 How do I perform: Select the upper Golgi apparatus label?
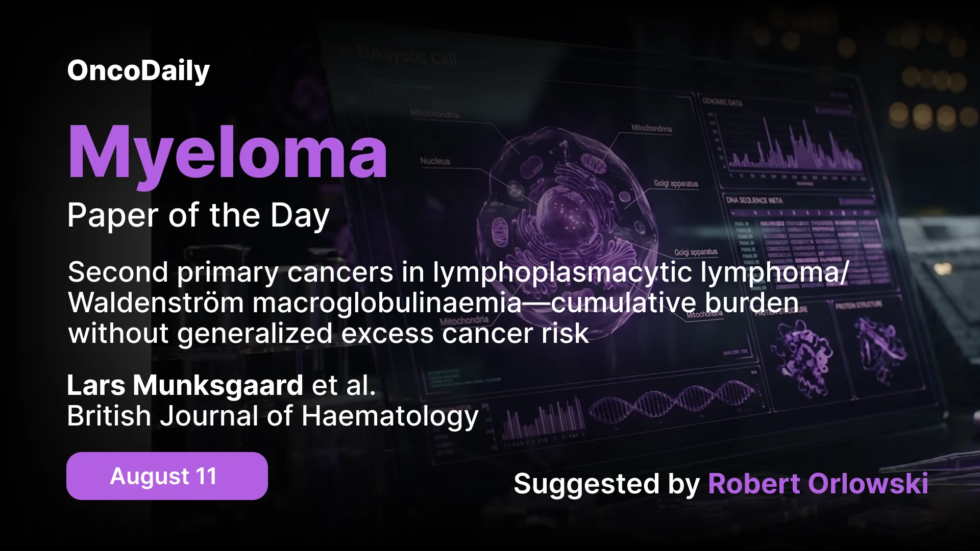click(676, 184)
